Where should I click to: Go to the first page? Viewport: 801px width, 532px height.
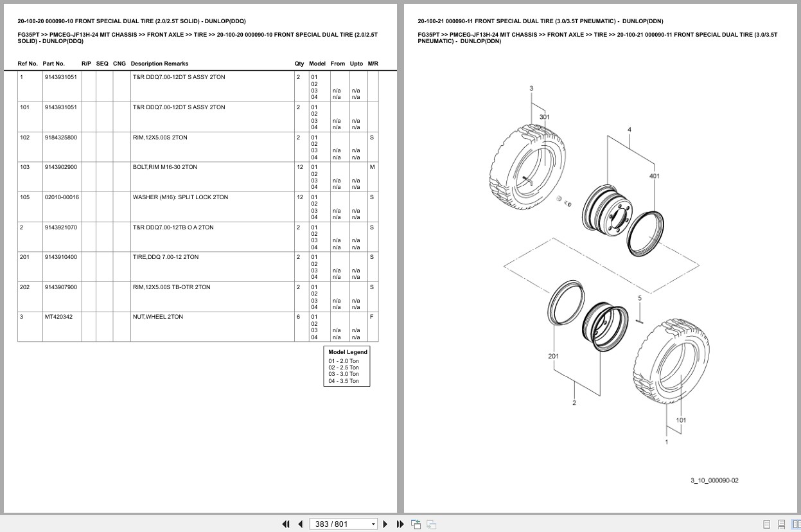286,524
